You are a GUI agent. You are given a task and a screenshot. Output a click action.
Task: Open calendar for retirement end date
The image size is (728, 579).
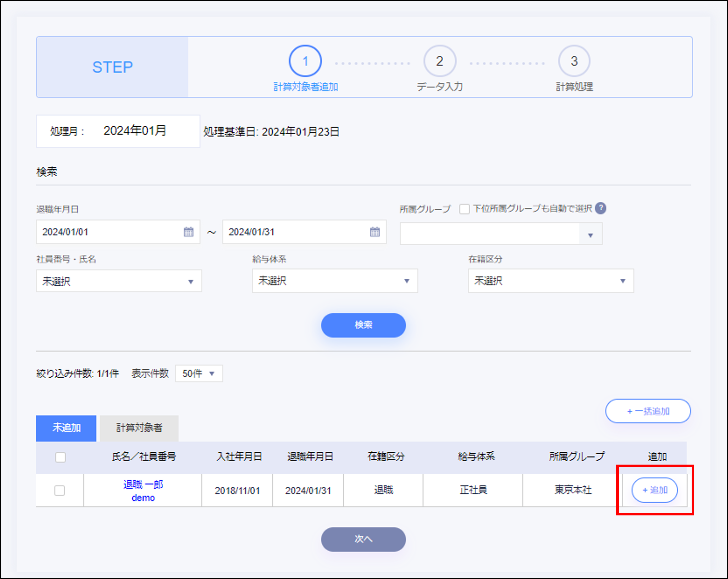(374, 232)
